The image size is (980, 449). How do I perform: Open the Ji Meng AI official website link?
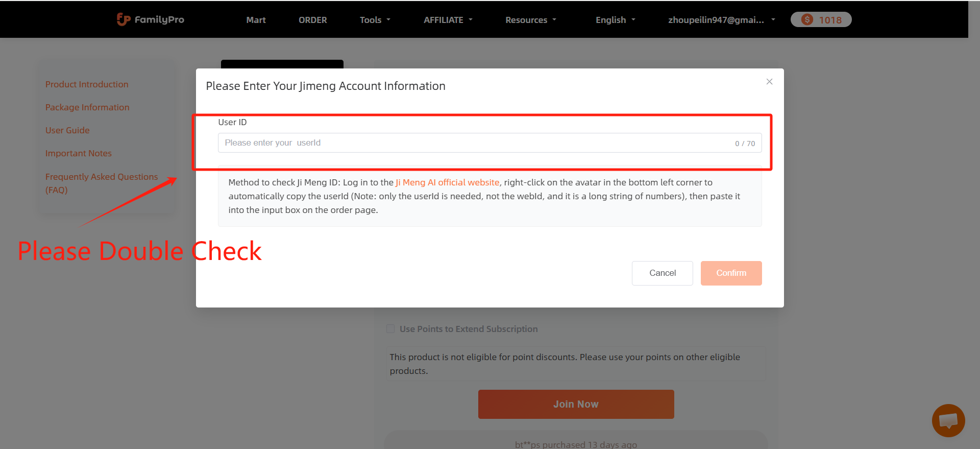[x=447, y=182]
